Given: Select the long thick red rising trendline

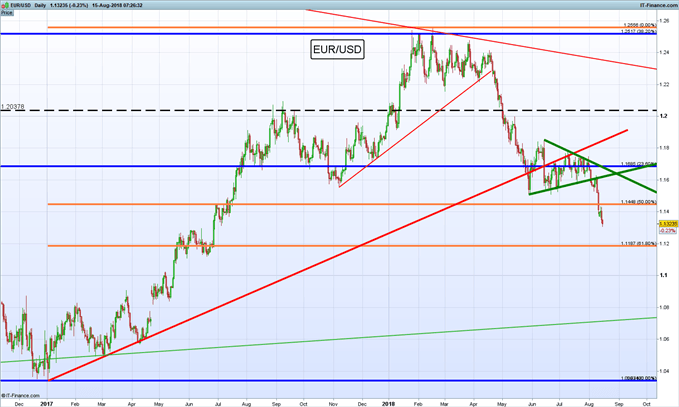Looking at the screenshot, I should pyautogui.click(x=338, y=255).
